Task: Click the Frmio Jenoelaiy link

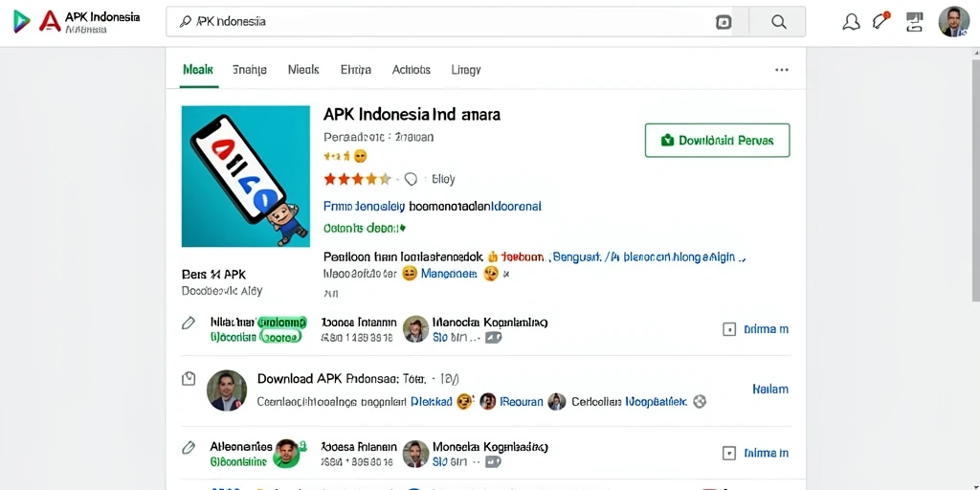Action: pyautogui.click(x=365, y=206)
